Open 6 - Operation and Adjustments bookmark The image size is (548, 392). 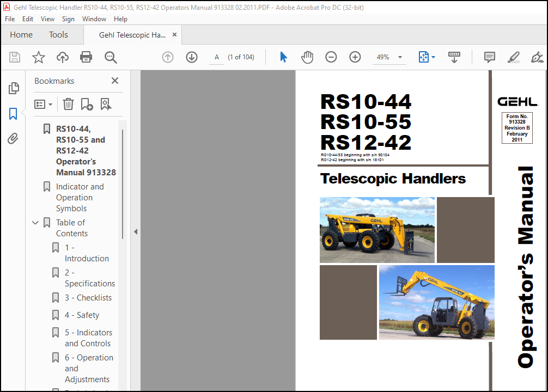point(89,368)
